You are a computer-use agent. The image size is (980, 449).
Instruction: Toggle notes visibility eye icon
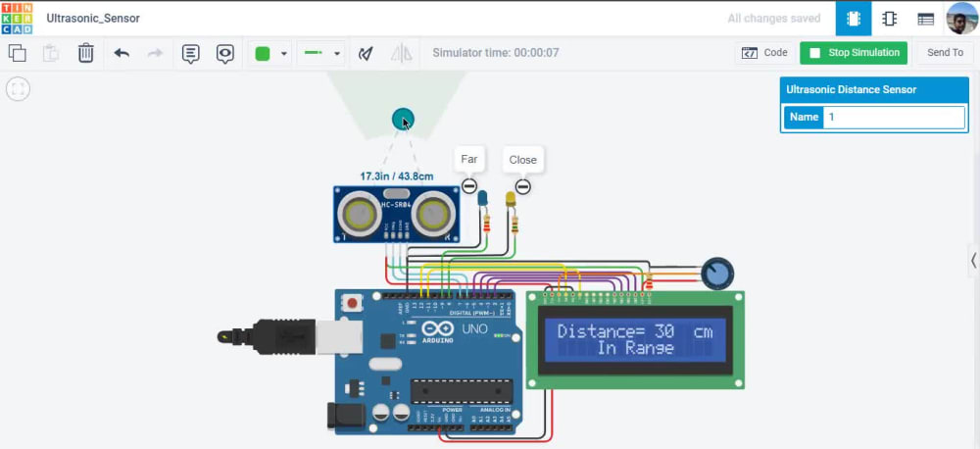coord(225,54)
